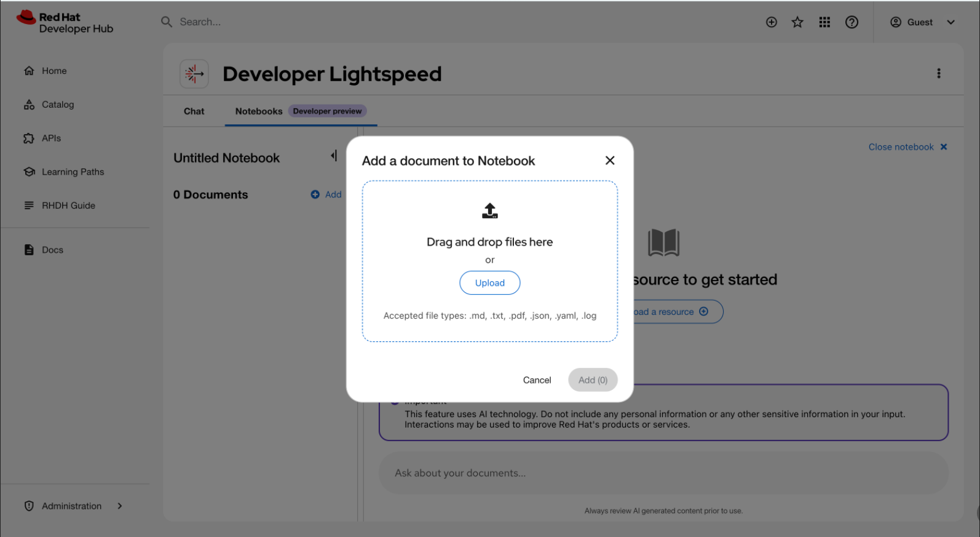Click the search magnifier icon
The height and width of the screenshot is (537, 980).
167,22
